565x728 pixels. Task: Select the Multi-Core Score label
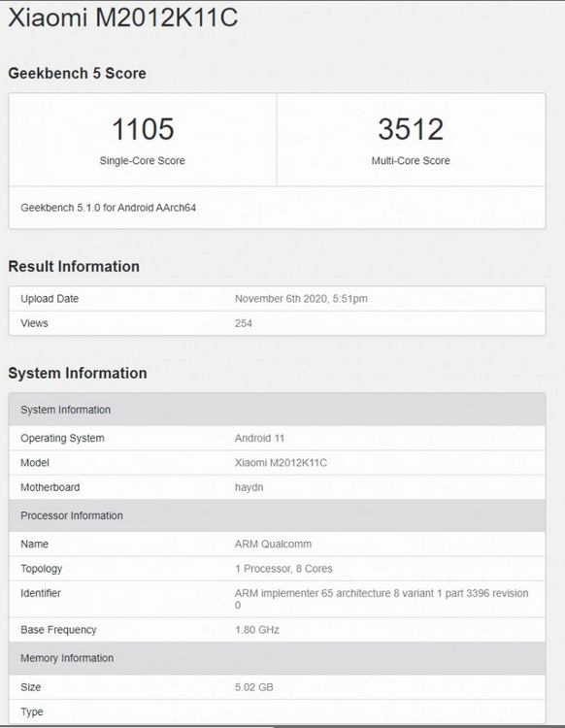411,160
